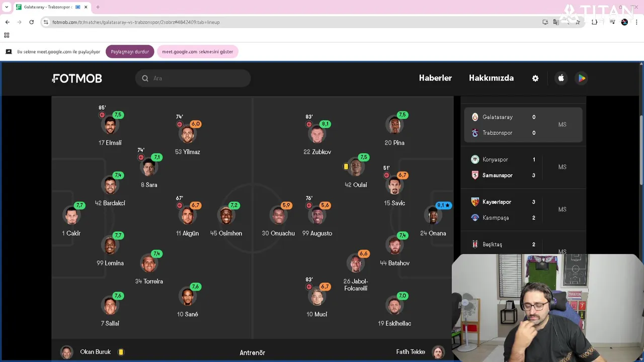Screen dimensions: 644x362
Task: Click Zubkov's 83' substitution icon
Action: [x=309, y=124]
